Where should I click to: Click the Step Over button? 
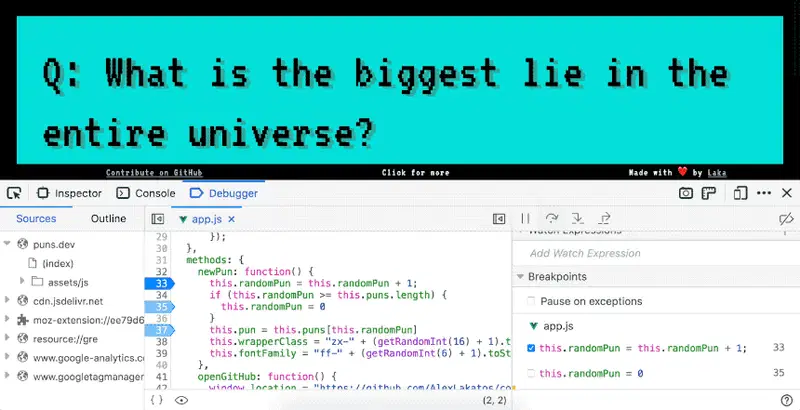coord(552,218)
